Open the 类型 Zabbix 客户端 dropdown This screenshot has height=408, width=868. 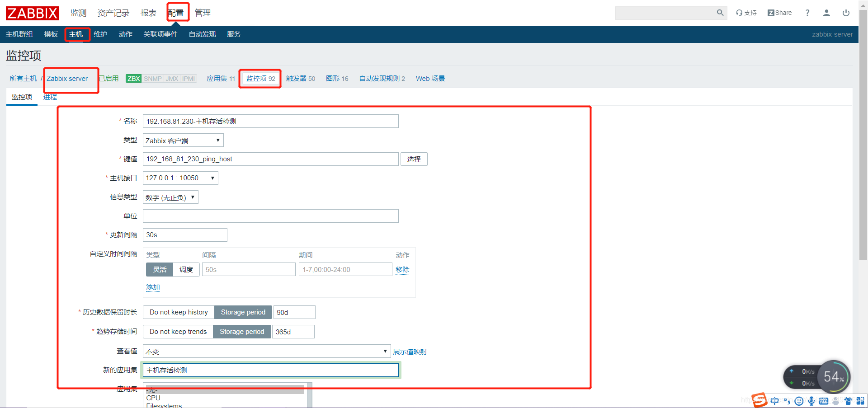pyautogui.click(x=183, y=141)
